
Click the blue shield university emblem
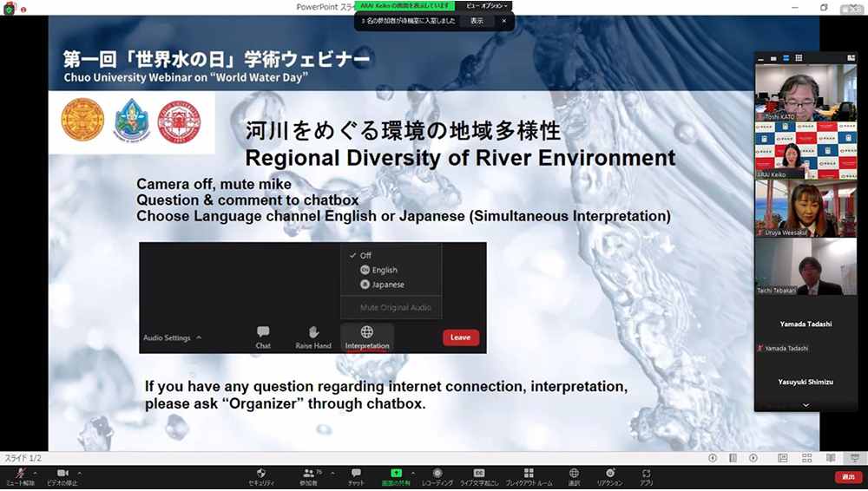(x=132, y=120)
